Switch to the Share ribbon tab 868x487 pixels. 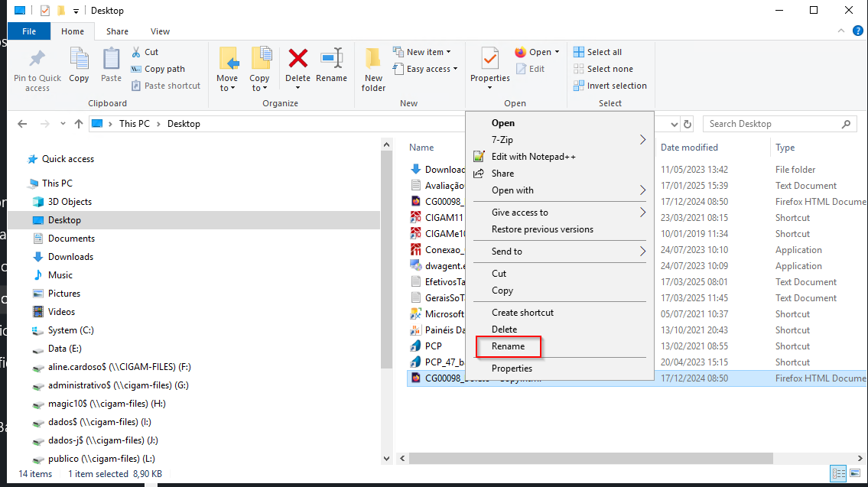click(x=117, y=31)
